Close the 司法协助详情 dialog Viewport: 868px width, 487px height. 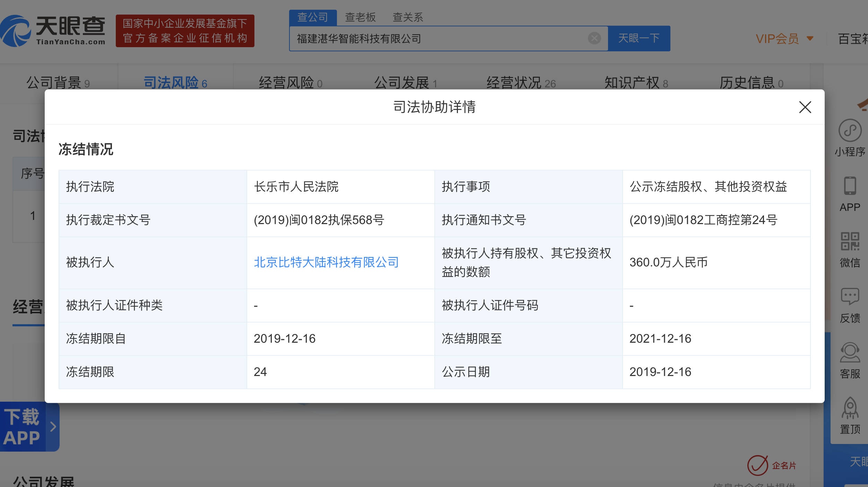click(x=805, y=107)
